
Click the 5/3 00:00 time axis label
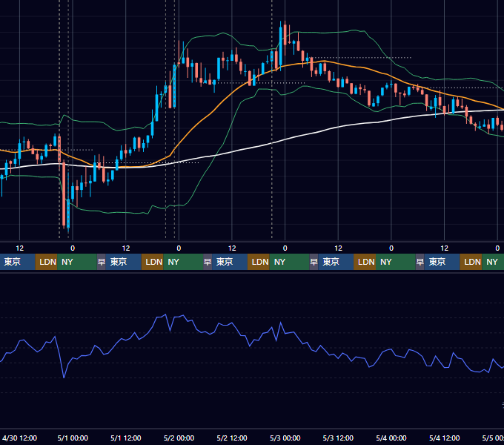(x=285, y=438)
